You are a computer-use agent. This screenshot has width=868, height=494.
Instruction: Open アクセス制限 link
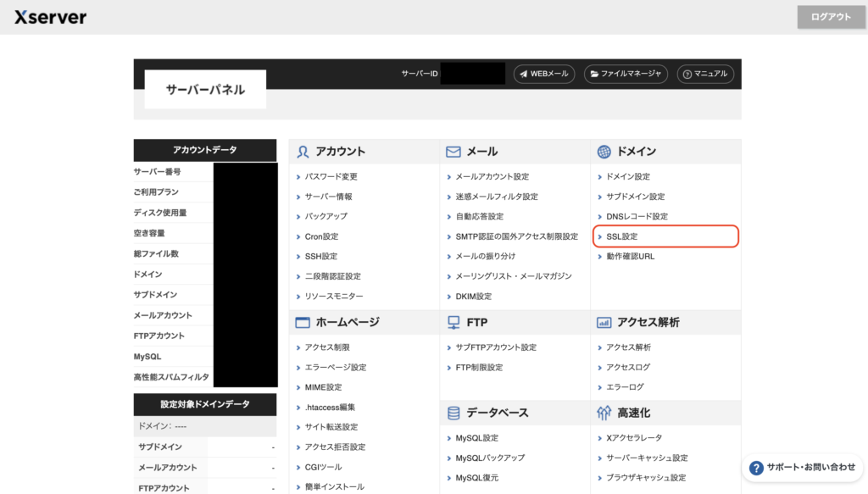click(327, 347)
